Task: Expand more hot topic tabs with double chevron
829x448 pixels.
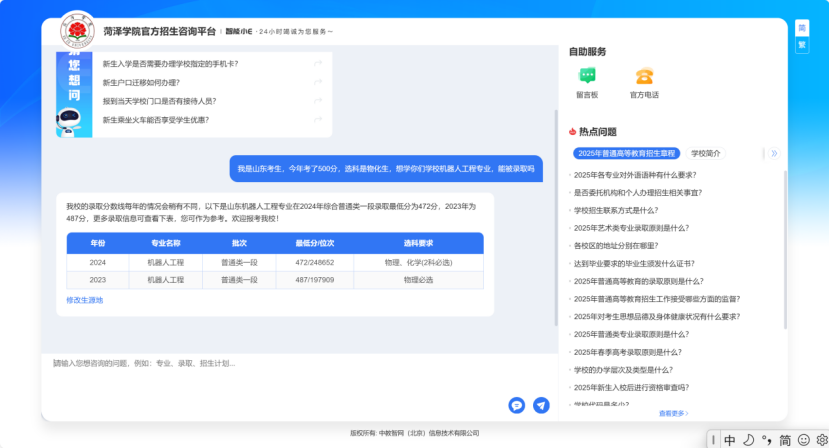Action: tap(774, 153)
